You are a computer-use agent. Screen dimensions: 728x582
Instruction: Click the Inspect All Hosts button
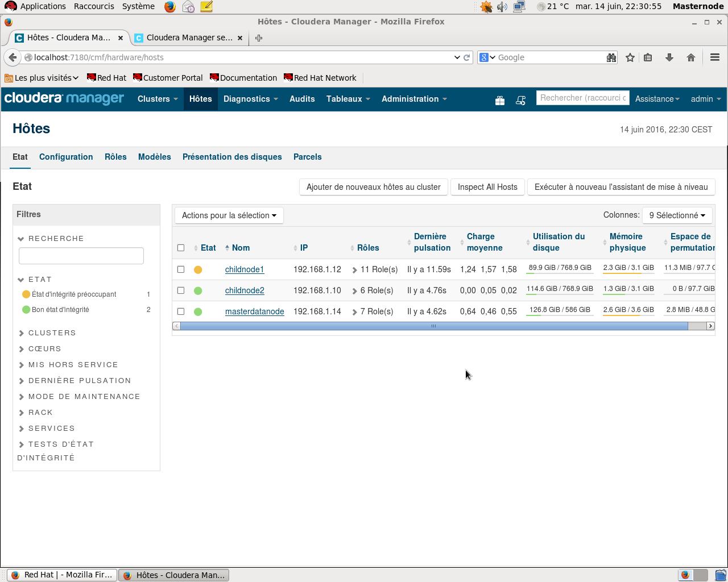487,187
